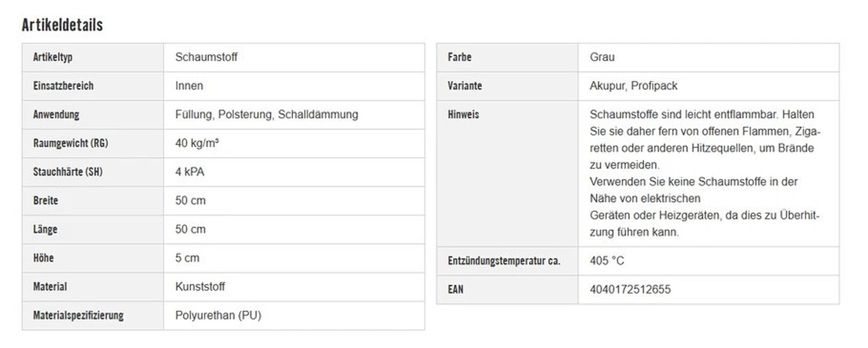868x348 pixels.
Task: Click the Variante value Akupur, Profipack
Action: [x=633, y=86]
